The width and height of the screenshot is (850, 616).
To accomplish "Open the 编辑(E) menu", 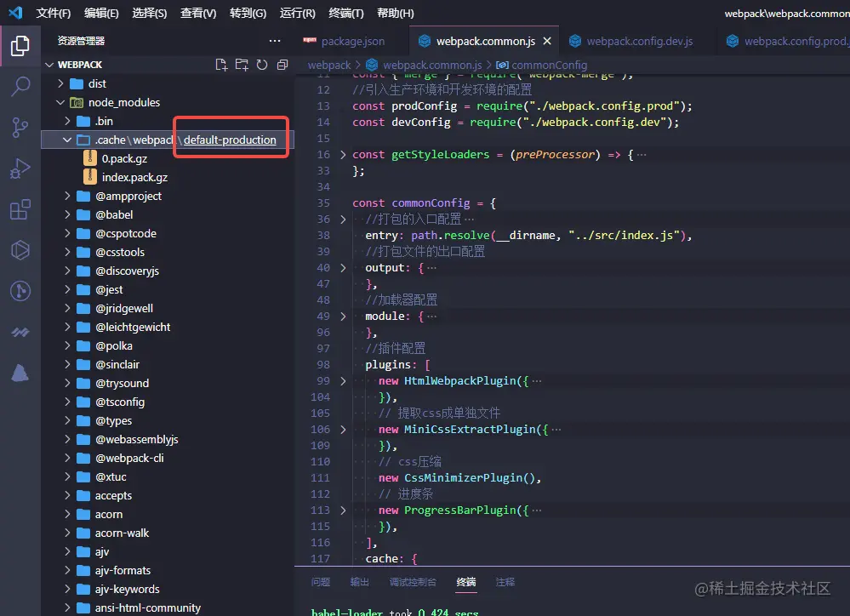I will click(101, 13).
